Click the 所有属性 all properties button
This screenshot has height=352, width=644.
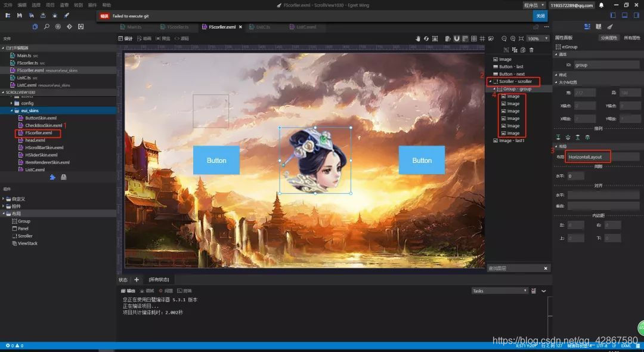click(x=631, y=38)
